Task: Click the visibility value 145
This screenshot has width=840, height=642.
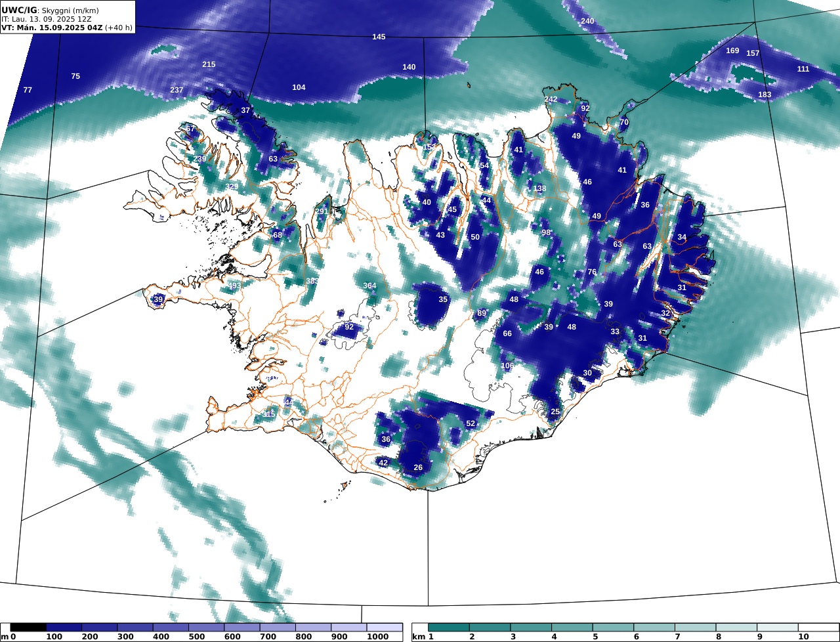Action: (x=379, y=37)
